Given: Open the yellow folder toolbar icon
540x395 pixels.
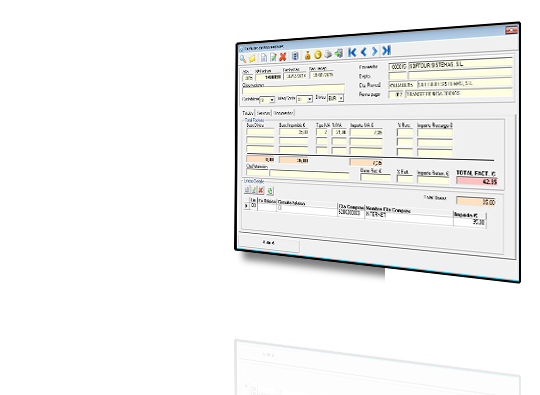Looking at the screenshot, I should [x=252, y=59].
